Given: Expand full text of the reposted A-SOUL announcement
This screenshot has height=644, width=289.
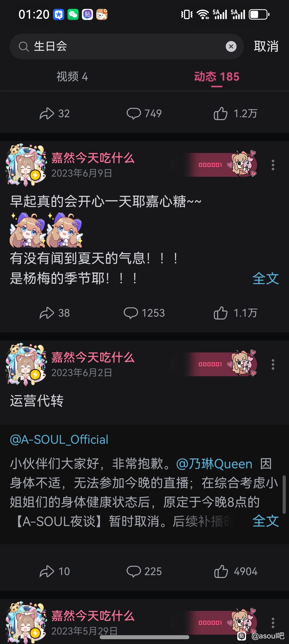Looking at the screenshot, I should point(266,521).
